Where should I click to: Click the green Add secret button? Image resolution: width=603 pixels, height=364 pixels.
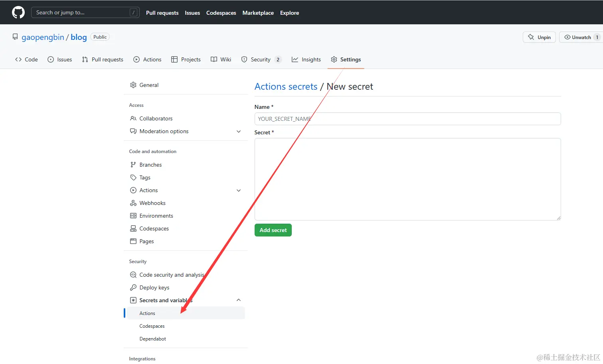point(273,230)
